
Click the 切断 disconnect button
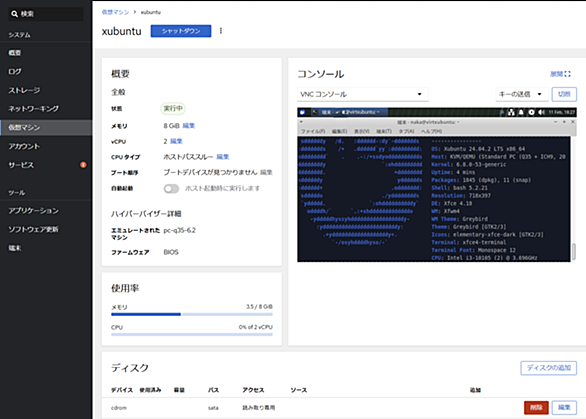[x=564, y=94]
